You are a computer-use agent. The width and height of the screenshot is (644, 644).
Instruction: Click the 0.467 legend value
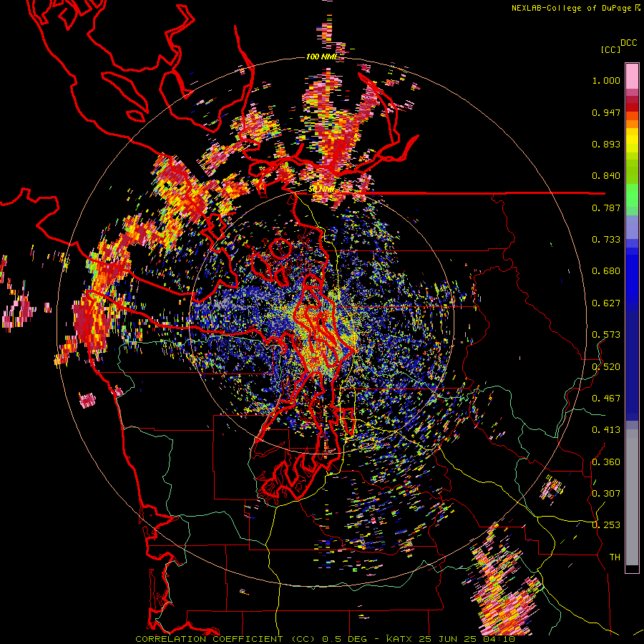[606, 398]
